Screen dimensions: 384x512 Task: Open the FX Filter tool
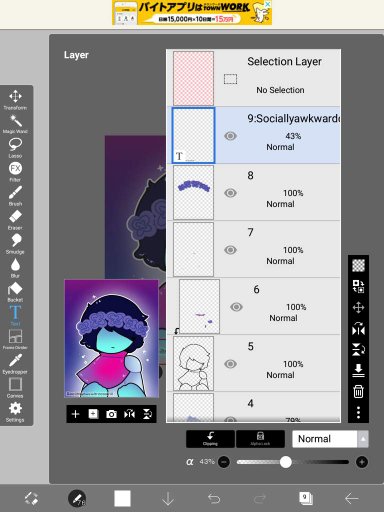(x=15, y=171)
